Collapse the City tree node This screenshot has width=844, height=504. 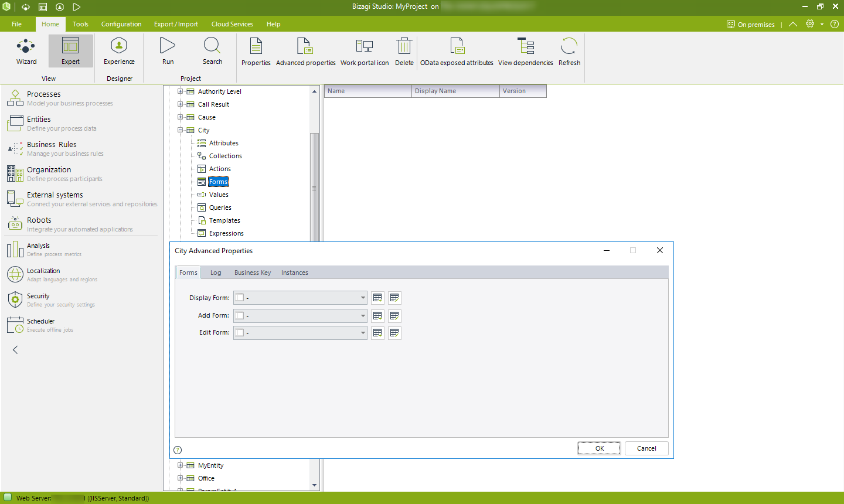(x=181, y=130)
